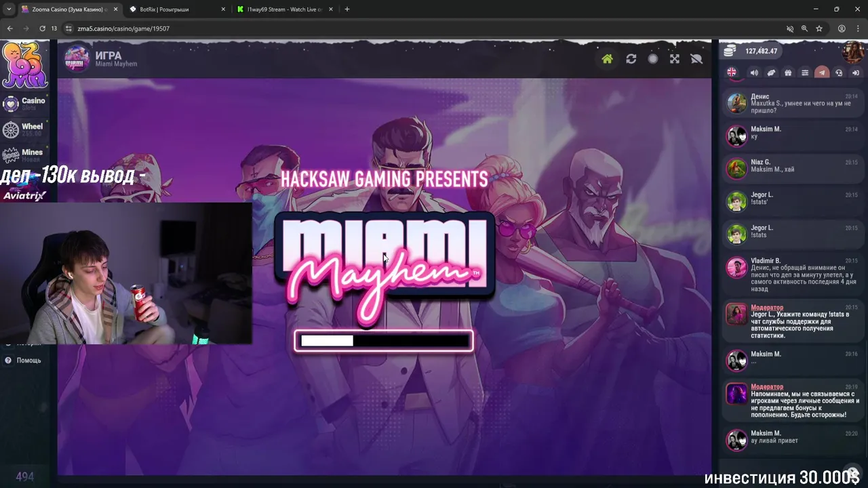This screenshot has width=868, height=488.
Task: Click the game loading progress bar
Action: [384, 340]
